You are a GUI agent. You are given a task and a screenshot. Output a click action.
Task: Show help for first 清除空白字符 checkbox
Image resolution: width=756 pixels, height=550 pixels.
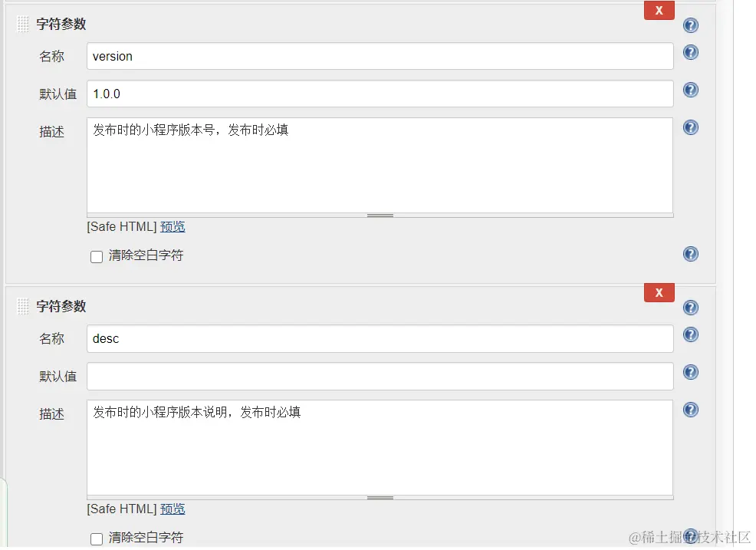click(690, 254)
